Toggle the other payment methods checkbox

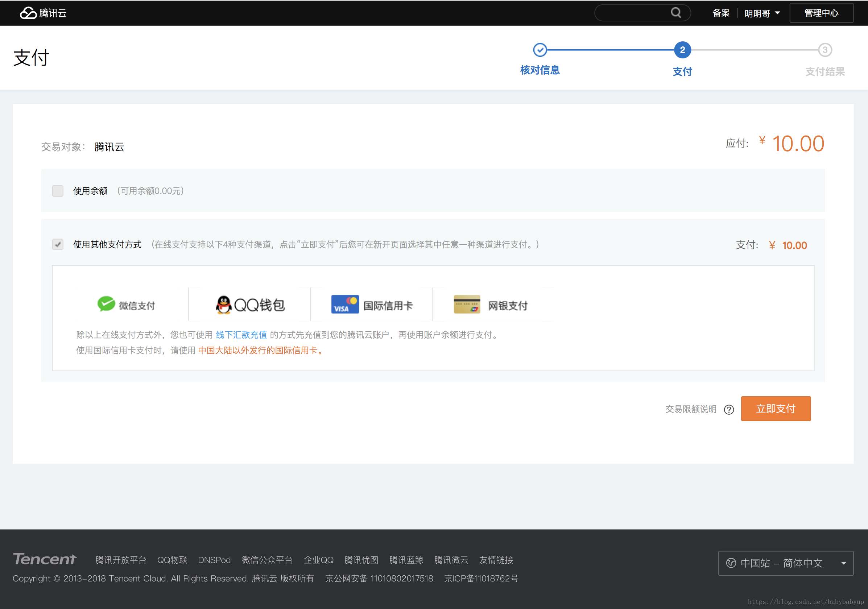click(x=57, y=245)
